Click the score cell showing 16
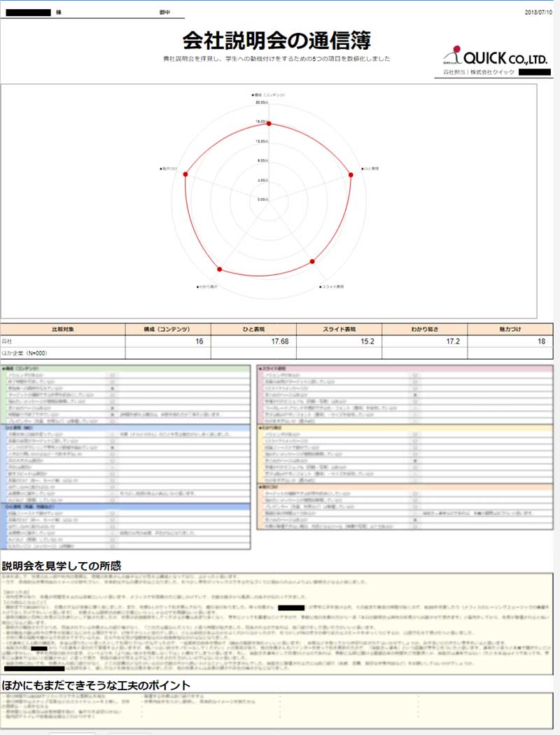560x735 pixels. click(168, 342)
